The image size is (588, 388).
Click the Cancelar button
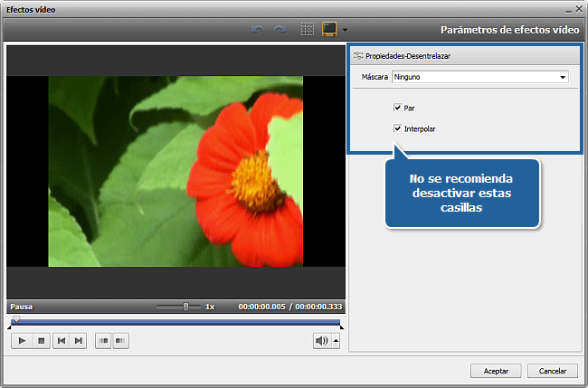point(553,371)
